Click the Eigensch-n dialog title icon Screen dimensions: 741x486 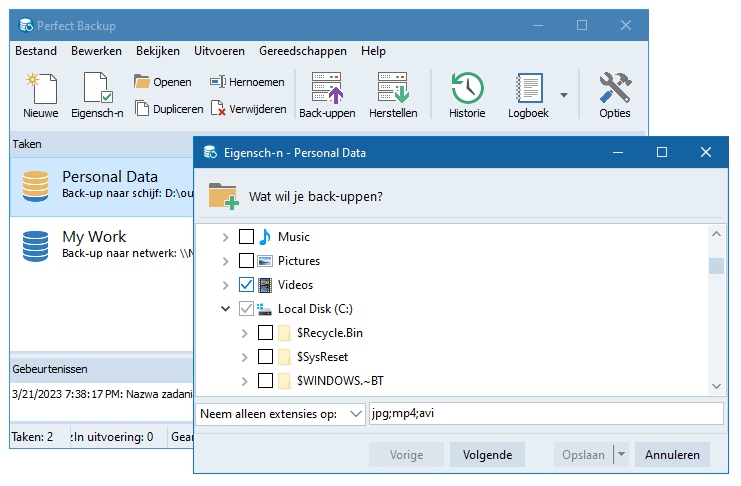[x=210, y=152]
